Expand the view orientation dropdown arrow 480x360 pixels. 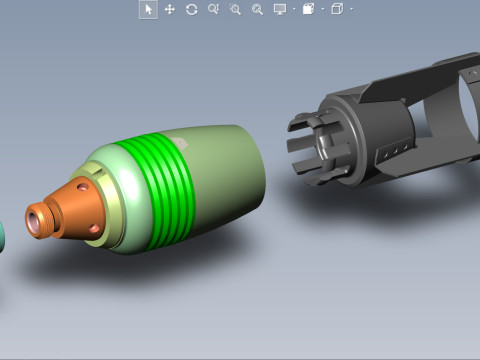(x=323, y=9)
